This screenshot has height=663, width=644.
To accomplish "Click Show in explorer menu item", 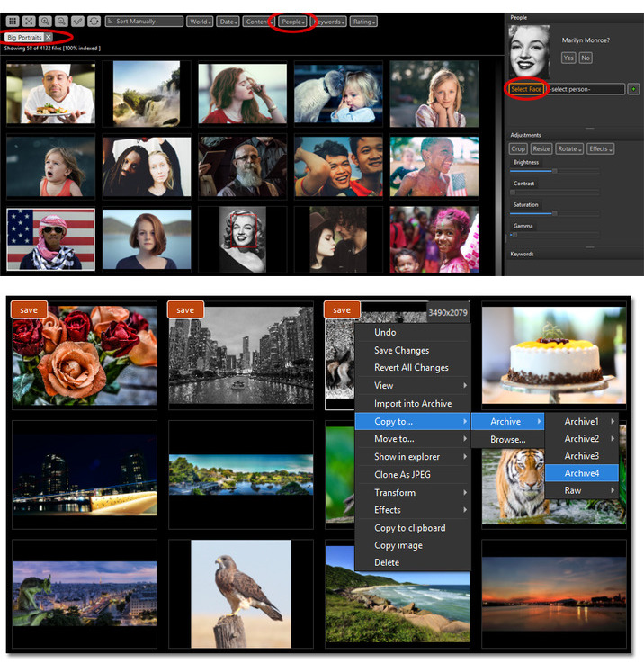I will [407, 457].
